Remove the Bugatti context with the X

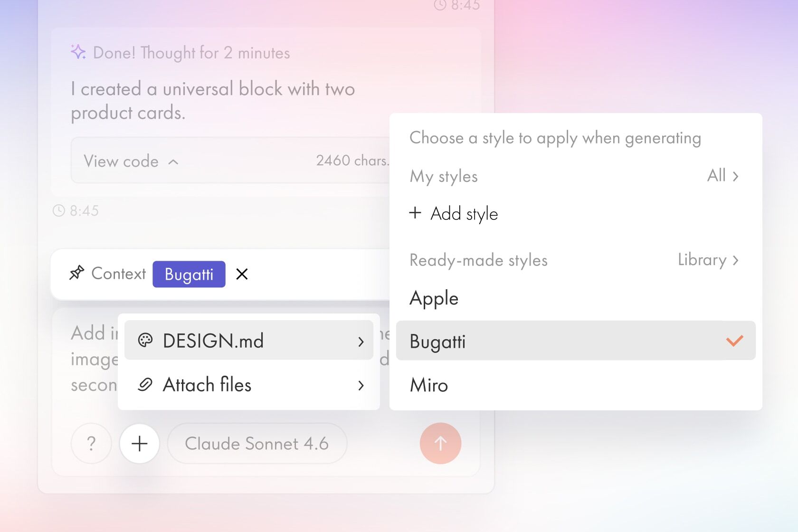pyautogui.click(x=242, y=274)
